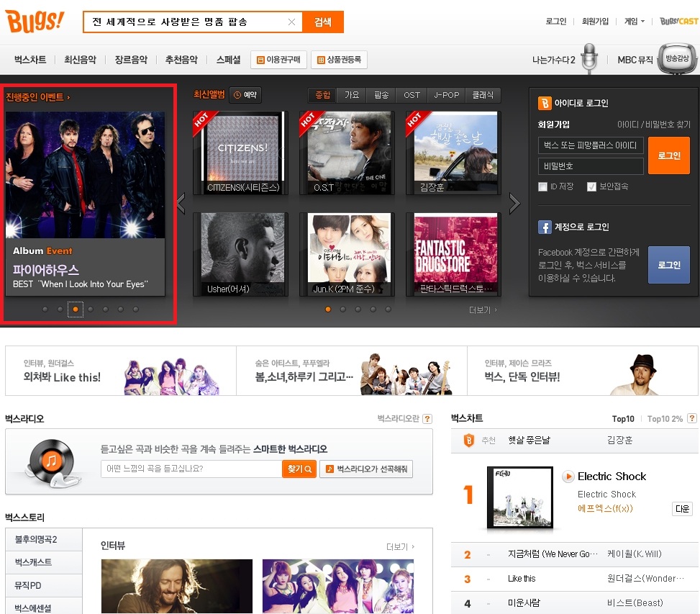Image resolution: width=700 pixels, height=614 pixels.
Task: Click the 회원가입 link in the top bar
Action: [x=595, y=22]
